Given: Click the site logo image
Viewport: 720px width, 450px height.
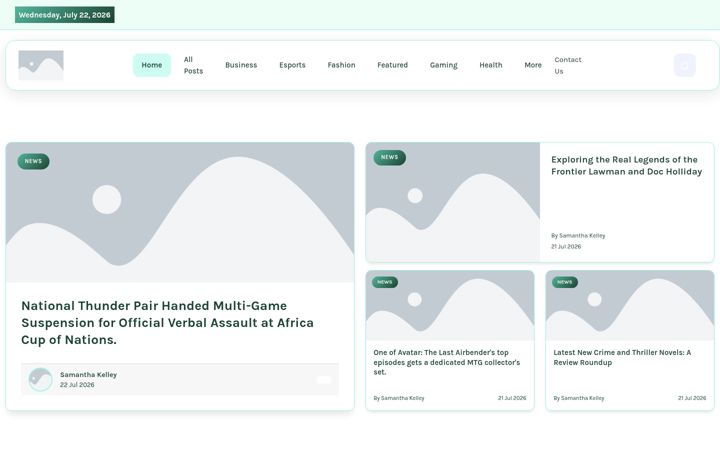Looking at the screenshot, I should (41, 65).
